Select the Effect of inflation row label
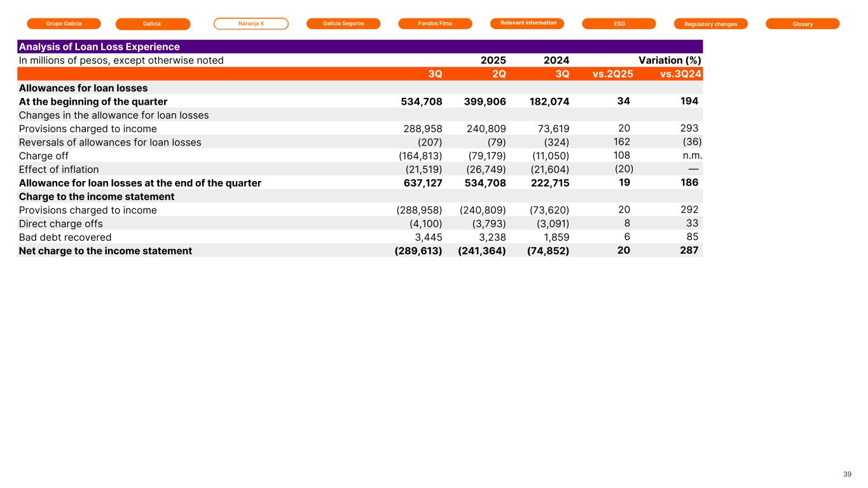 59,169
